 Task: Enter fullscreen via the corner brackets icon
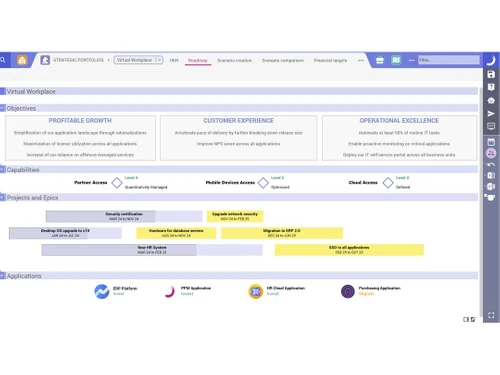coord(491,315)
